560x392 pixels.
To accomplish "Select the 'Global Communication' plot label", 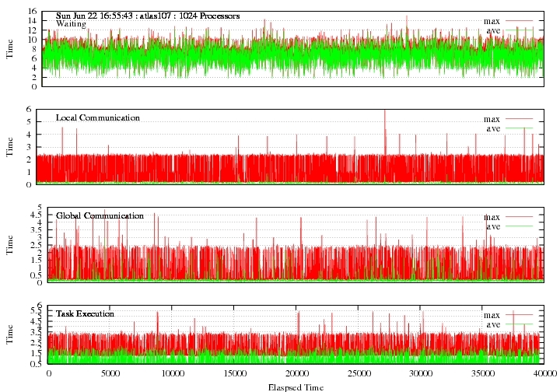I will click(x=100, y=215).
